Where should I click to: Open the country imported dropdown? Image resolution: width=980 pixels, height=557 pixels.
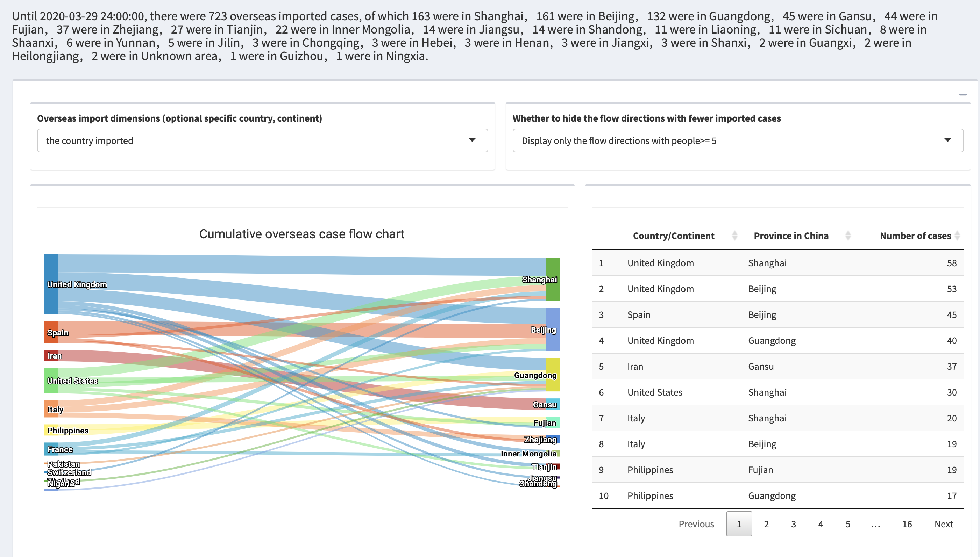(262, 140)
